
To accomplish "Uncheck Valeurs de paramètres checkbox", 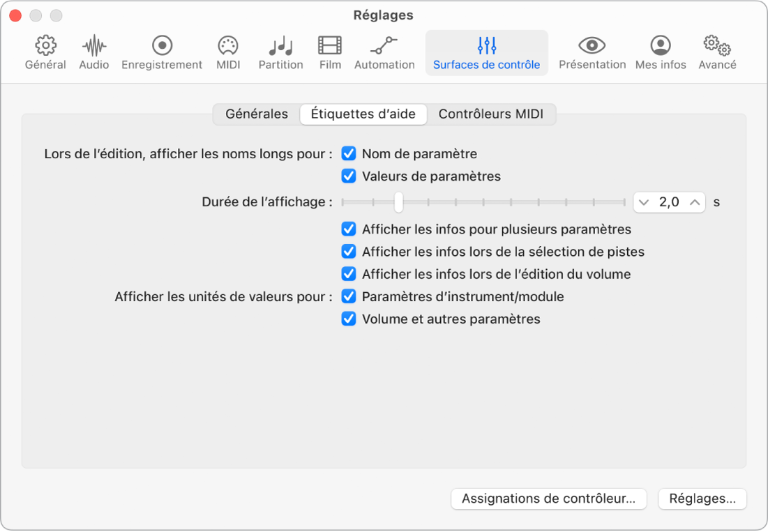I will point(349,176).
